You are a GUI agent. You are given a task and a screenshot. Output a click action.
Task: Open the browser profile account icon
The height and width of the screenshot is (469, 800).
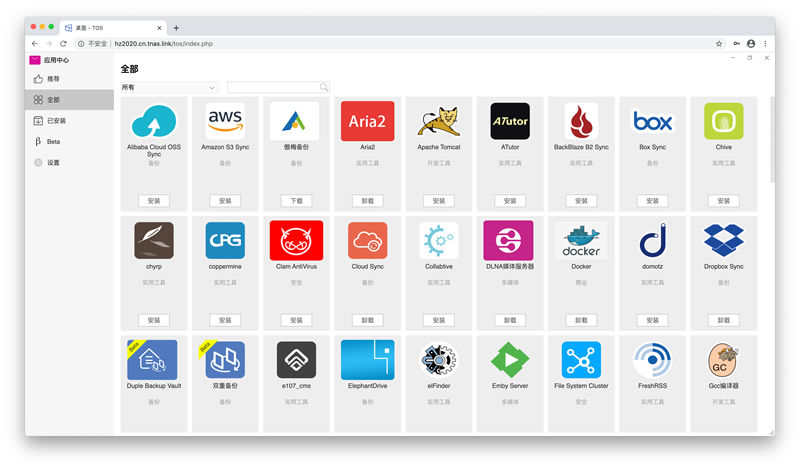751,44
